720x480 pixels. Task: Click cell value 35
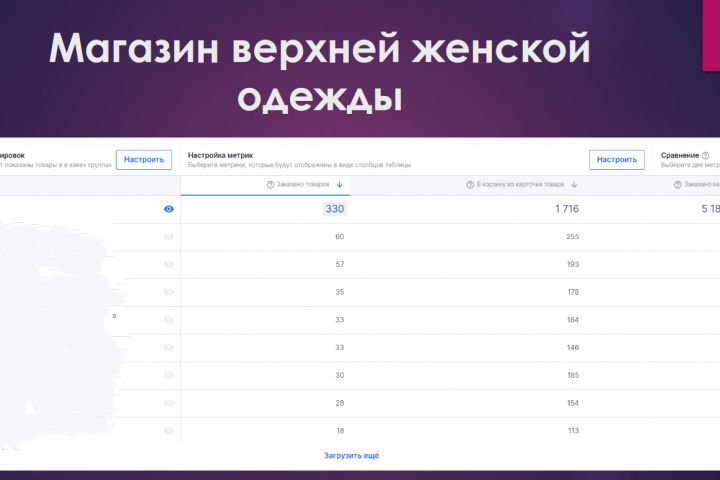[339, 292]
